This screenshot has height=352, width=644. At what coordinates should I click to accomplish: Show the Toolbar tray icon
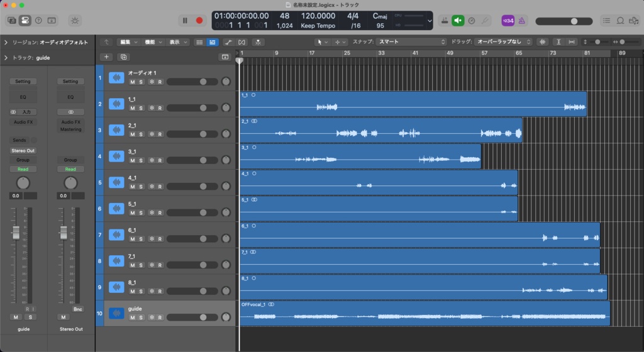tap(52, 20)
